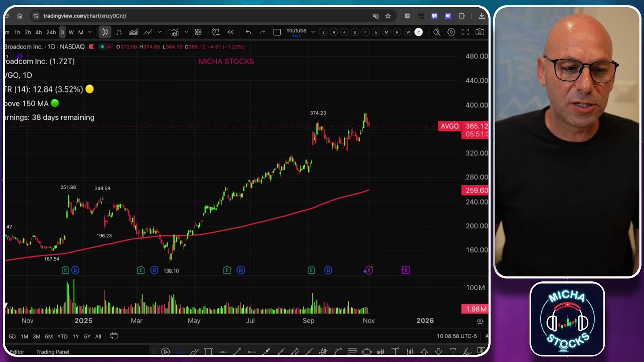
Task: Open the Trading Panel tab
Action: (53, 352)
